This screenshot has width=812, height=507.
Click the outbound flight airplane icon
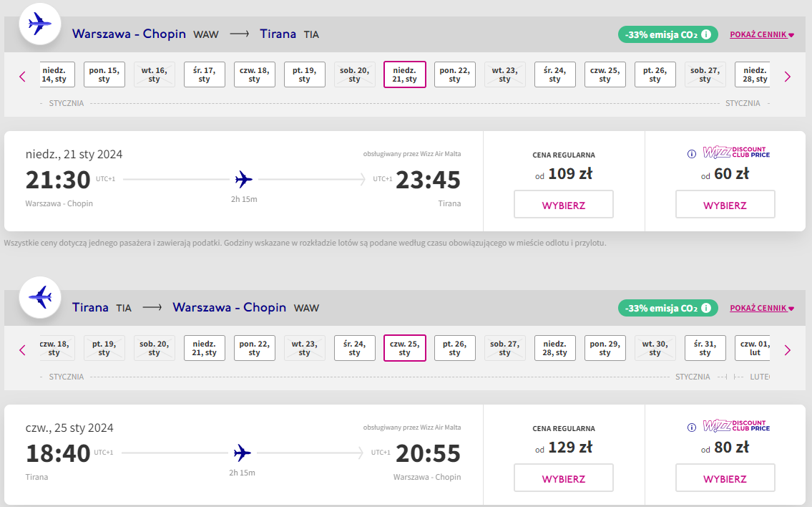click(40, 24)
